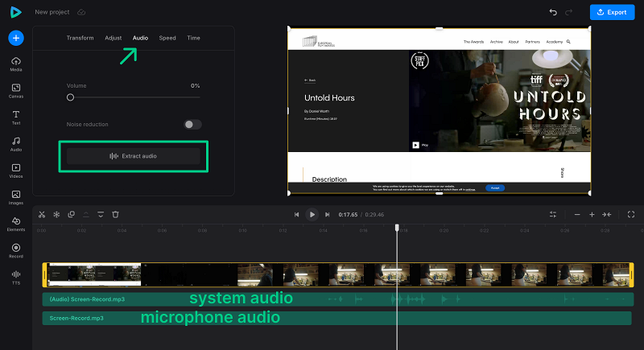
Task: Click the snowflake freeze frame icon
Action: (x=56, y=214)
